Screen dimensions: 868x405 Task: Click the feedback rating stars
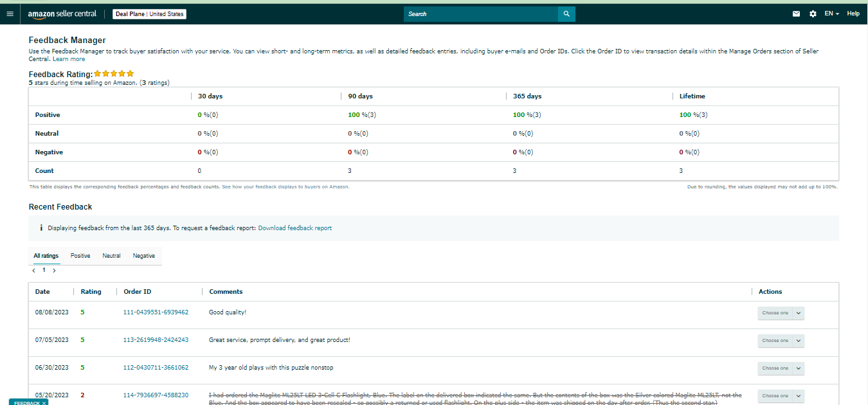(114, 73)
